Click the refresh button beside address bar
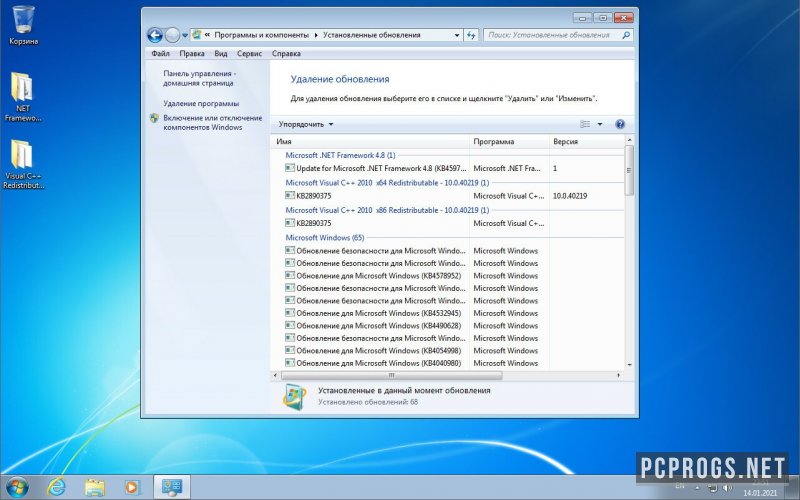The height and width of the screenshot is (500, 800). (x=471, y=35)
